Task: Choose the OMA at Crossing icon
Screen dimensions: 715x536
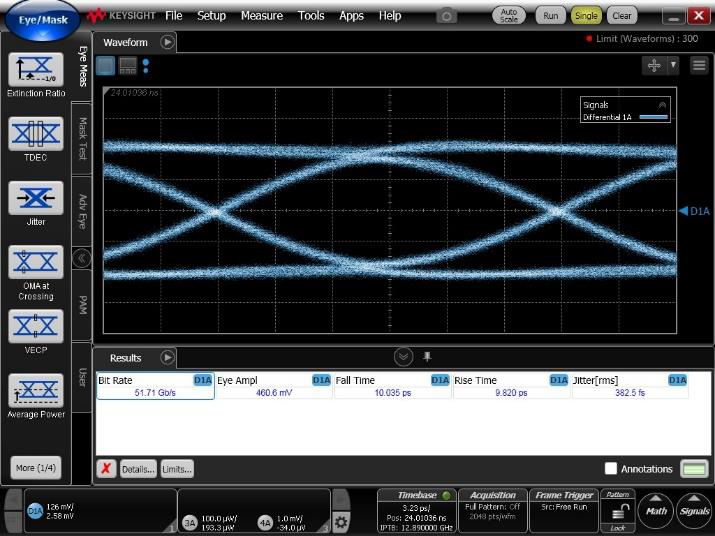Action: point(35,262)
